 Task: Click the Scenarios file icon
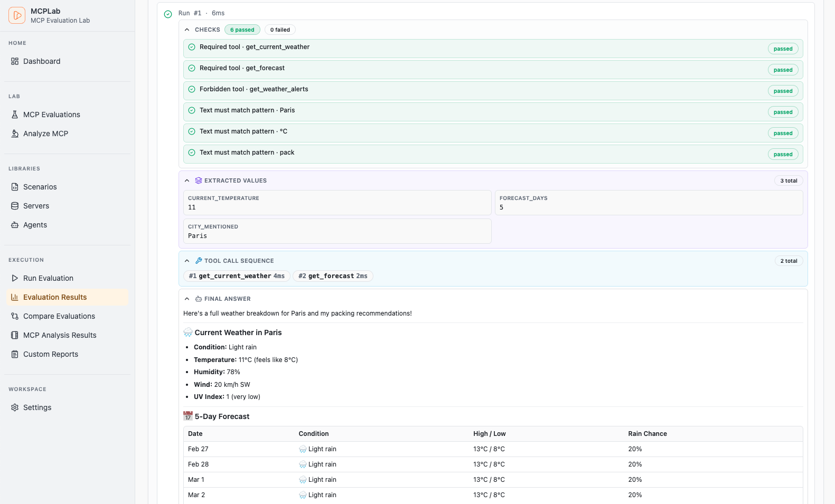pyautogui.click(x=15, y=187)
